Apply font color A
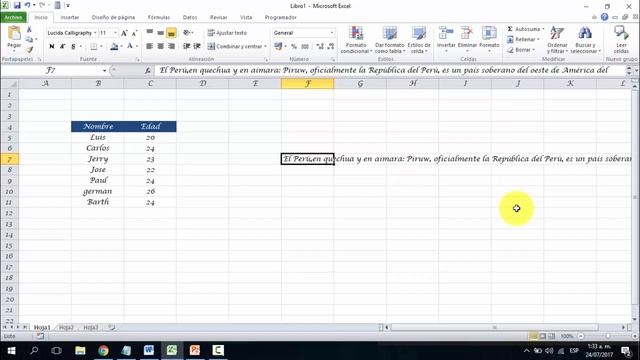The height and width of the screenshot is (360, 640). [130, 47]
